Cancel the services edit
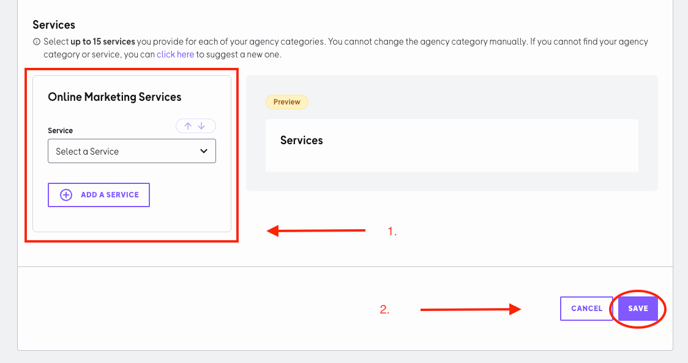This screenshot has height=363, width=688. (587, 309)
